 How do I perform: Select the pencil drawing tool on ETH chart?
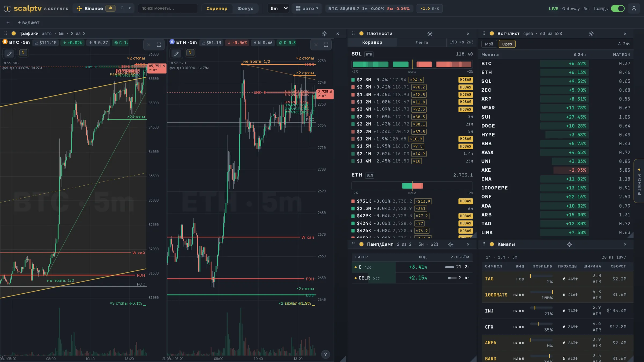point(176,54)
